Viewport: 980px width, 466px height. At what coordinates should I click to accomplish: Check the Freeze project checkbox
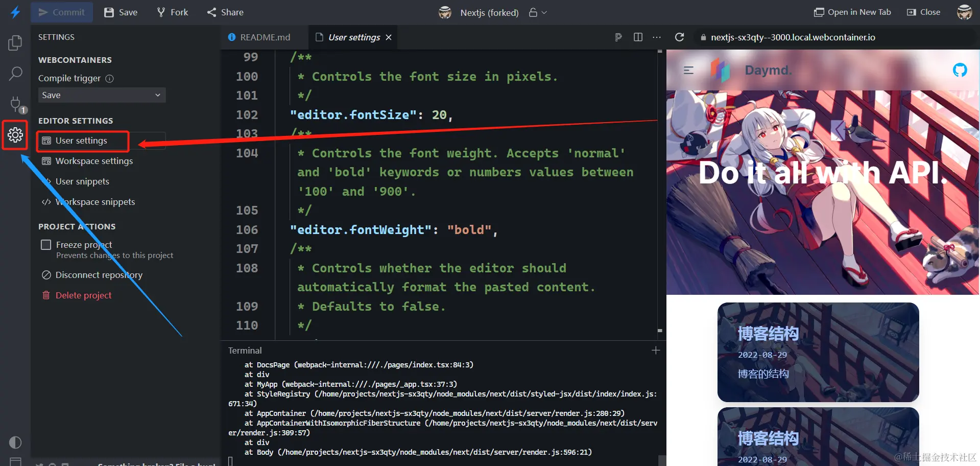pos(46,245)
